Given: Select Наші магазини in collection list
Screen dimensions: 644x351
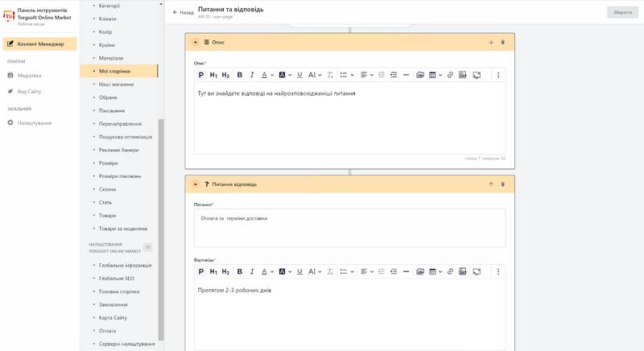Looking at the screenshot, I should [x=116, y=85].
